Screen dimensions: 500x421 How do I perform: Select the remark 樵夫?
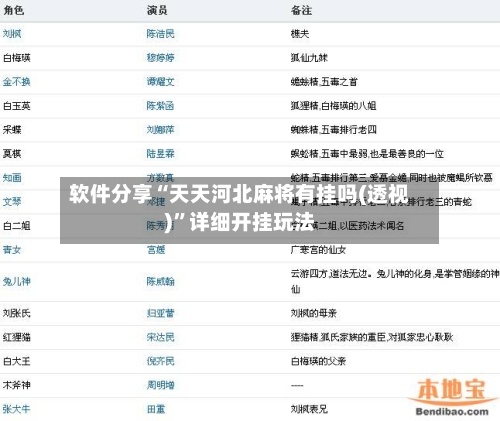coord(300,34)
